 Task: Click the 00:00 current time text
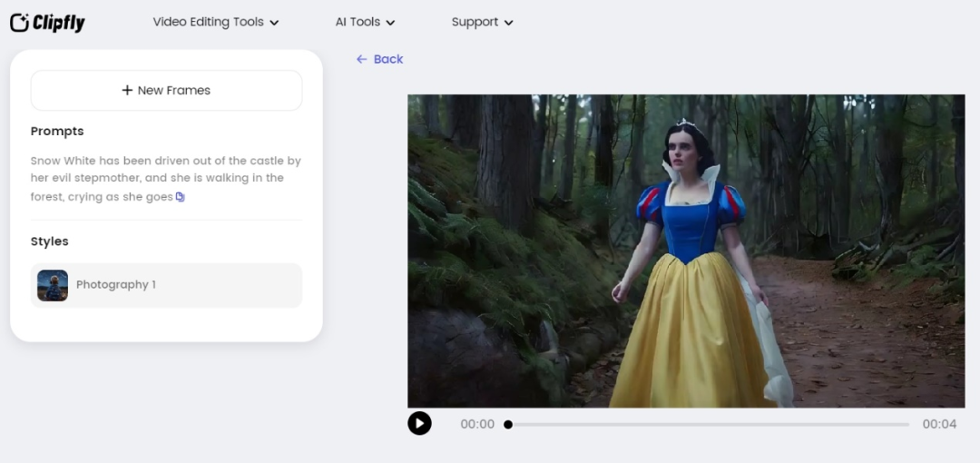pyautogui.click(x=477, y=424)
